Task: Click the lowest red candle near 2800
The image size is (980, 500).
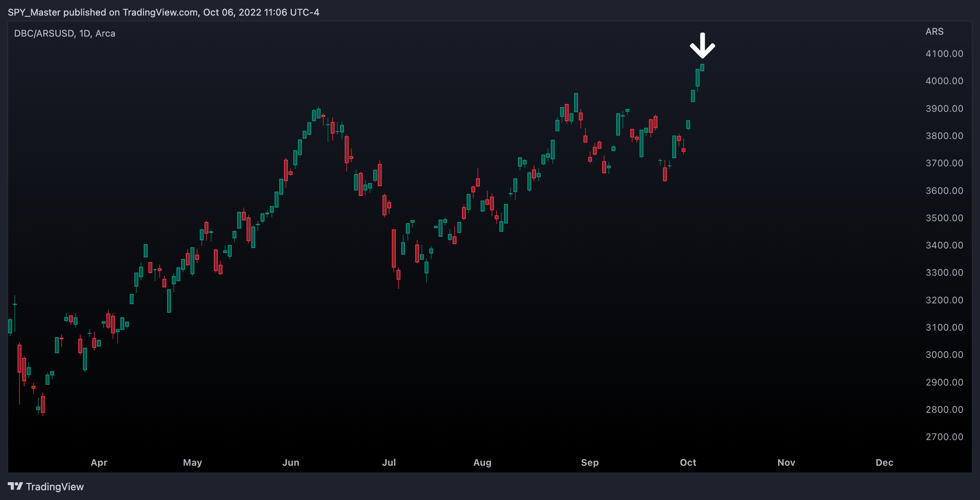Action: 43,404
